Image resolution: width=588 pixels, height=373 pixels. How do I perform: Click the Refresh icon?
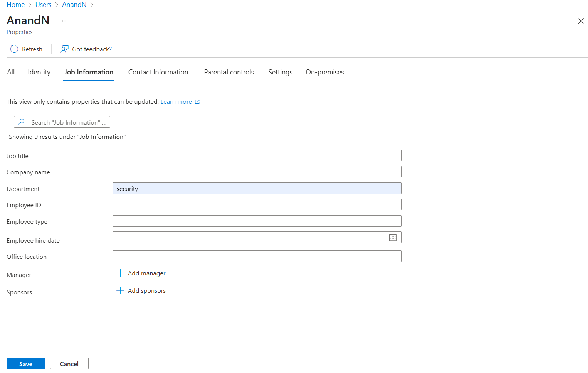coord(14,49)
